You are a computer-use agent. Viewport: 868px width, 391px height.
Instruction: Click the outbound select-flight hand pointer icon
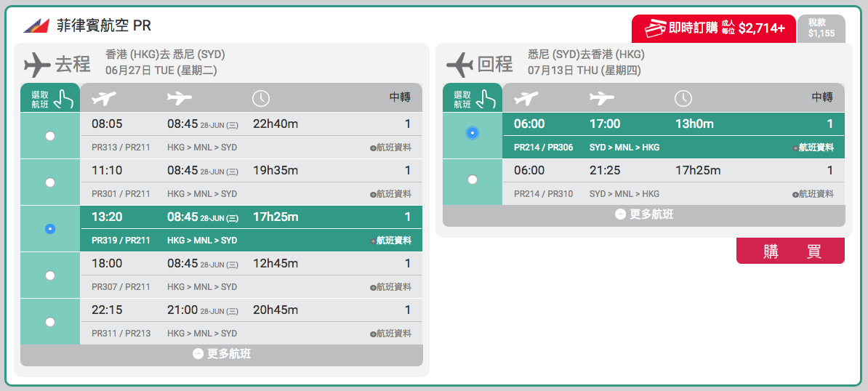(65, 98)
